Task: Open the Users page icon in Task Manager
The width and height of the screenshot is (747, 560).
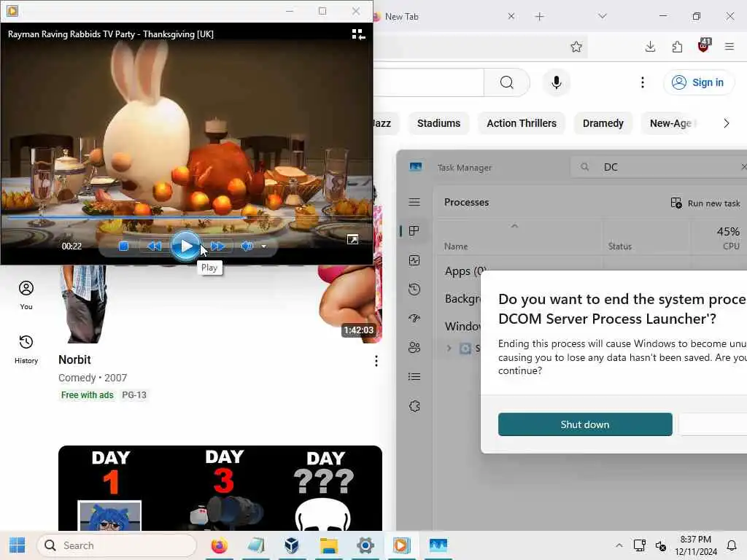Action: pyautogui.click(x=414, y=348)
